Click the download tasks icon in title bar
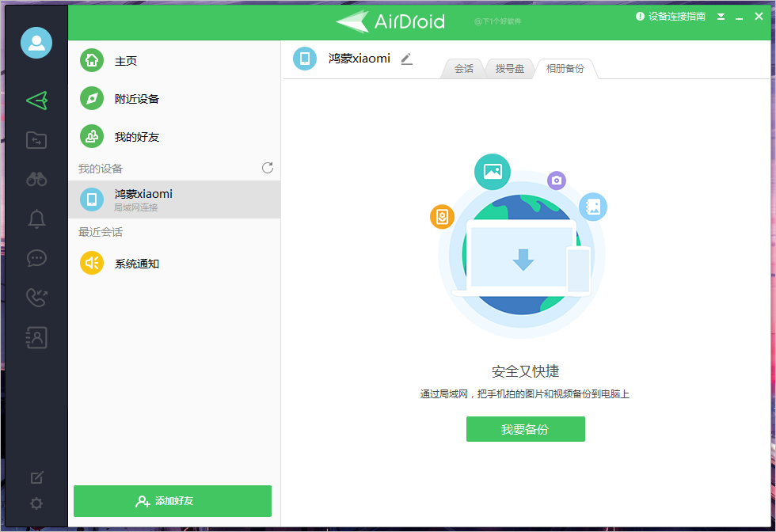This screenshot has height=532, width=776. click(x=721, y=16)
